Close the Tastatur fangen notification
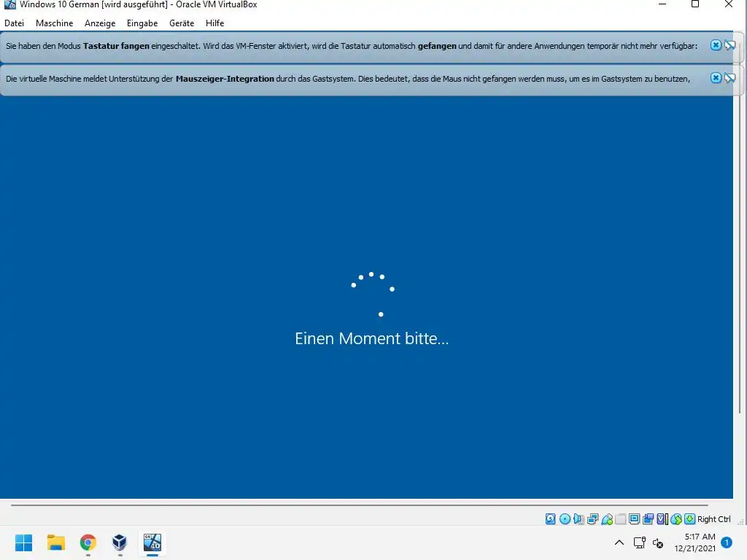The width and height of the screenshot is (747, 560). tap(716, 45)
